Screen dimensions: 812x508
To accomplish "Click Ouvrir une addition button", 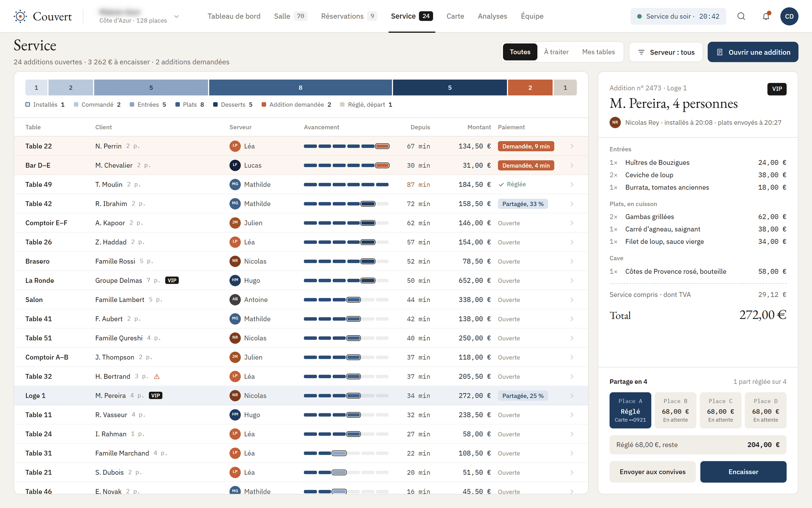I will 753,52.
